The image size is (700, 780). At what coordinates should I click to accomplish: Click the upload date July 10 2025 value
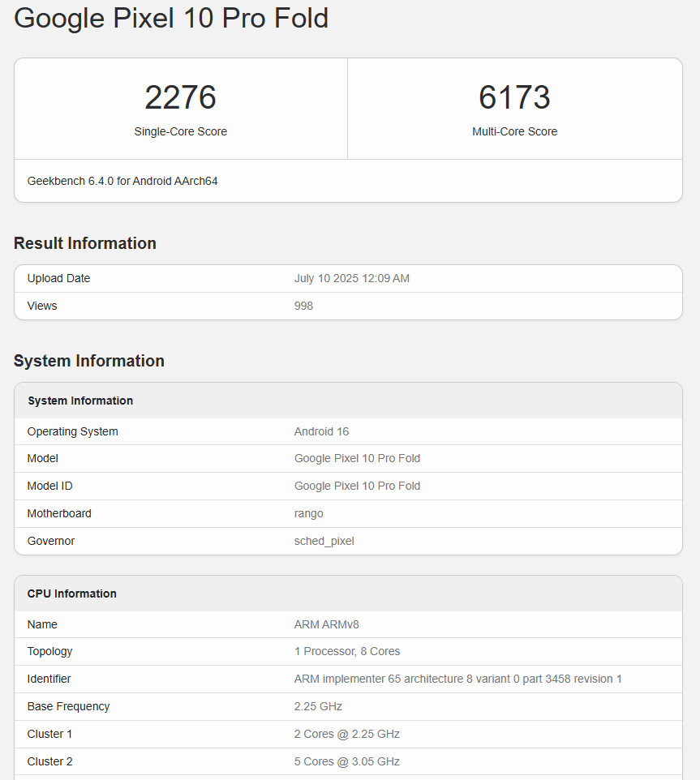[351, 278]
